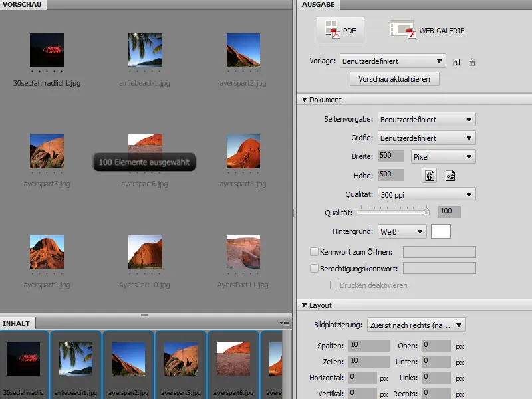Click the Unten margin field
Screen dimensions: 532x399
[x=436, y=361]
